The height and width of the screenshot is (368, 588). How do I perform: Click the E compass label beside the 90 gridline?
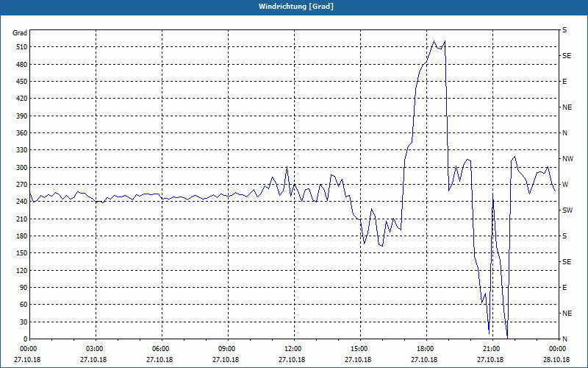point(564,288)
